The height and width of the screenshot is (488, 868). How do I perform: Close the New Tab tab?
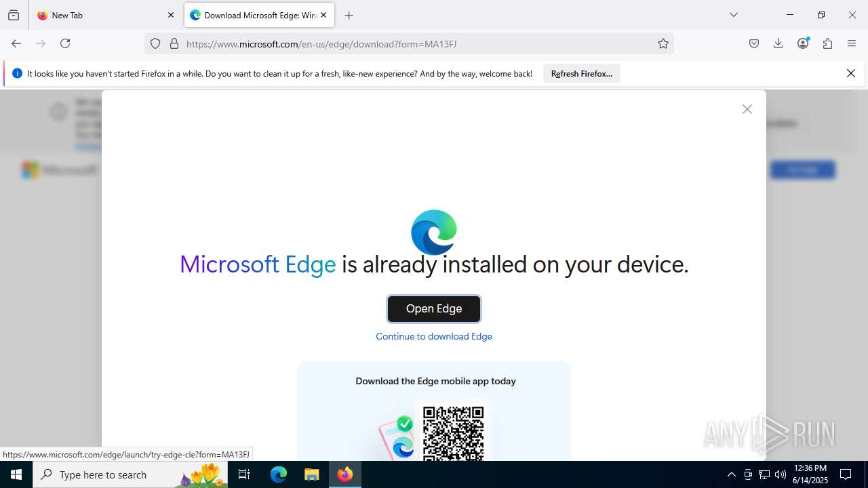tap(171, 15)
